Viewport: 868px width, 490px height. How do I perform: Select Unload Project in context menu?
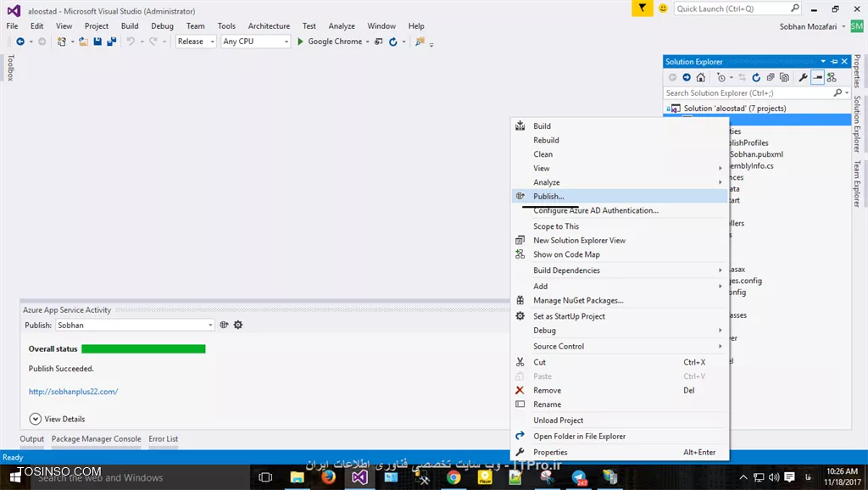[620, 420]
